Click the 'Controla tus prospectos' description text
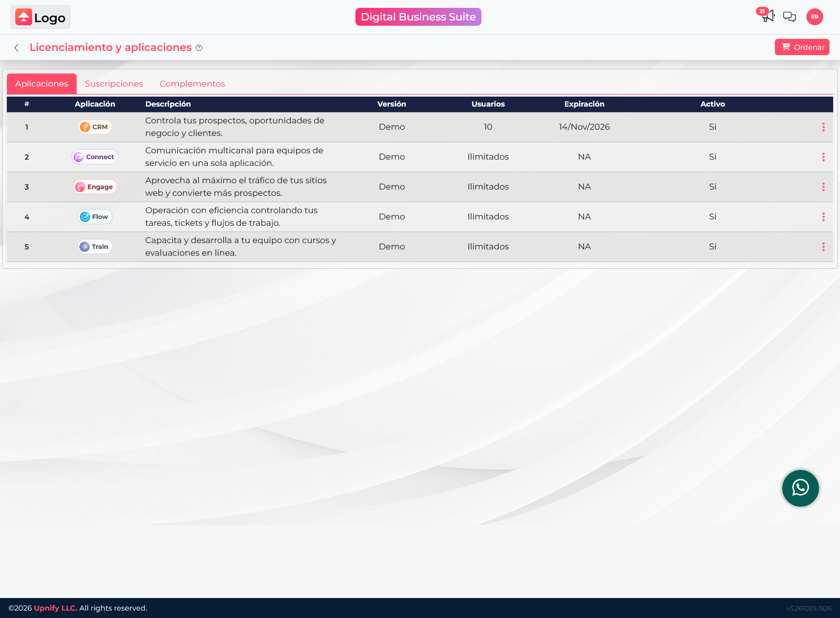The height and width of the screenshot is (618, 840). (235, 127)
